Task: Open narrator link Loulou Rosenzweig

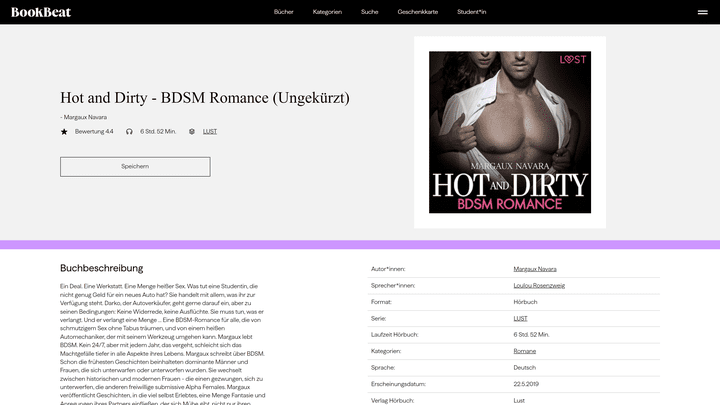Action: (539, 286)
